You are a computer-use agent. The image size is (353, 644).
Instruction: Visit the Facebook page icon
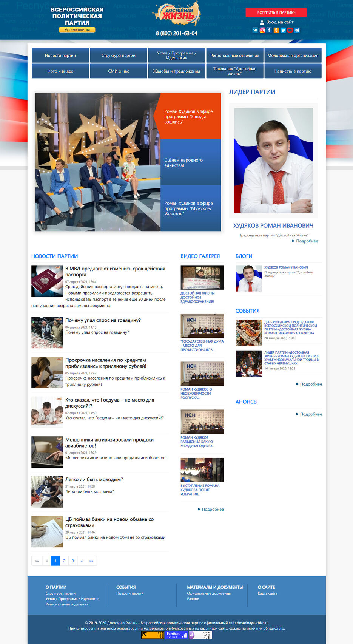[269, 30]
